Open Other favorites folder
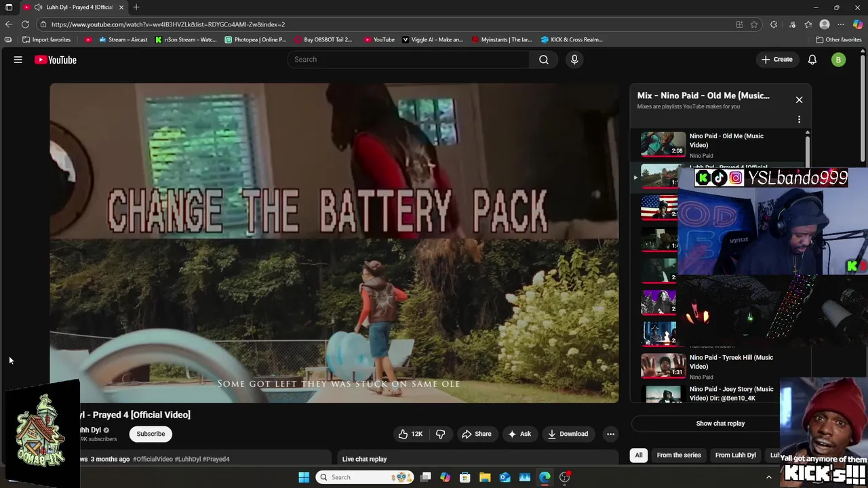Image resolution: width=868 pixels, height=488 pixels. [x=839, y=39]
